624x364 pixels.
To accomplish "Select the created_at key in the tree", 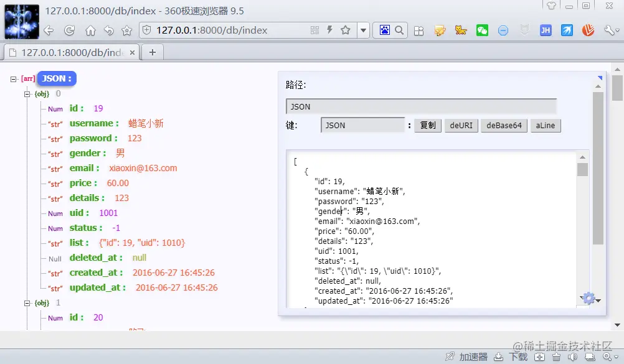I will point(97,273).
